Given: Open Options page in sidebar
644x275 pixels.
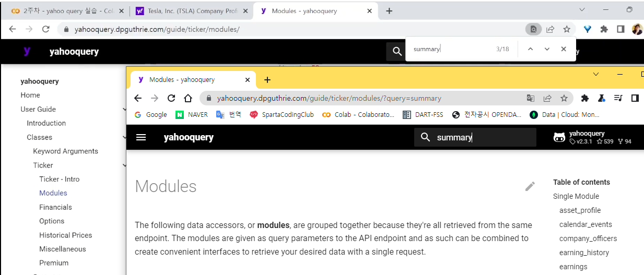Looking at the screenshot, I should point(52,221).
